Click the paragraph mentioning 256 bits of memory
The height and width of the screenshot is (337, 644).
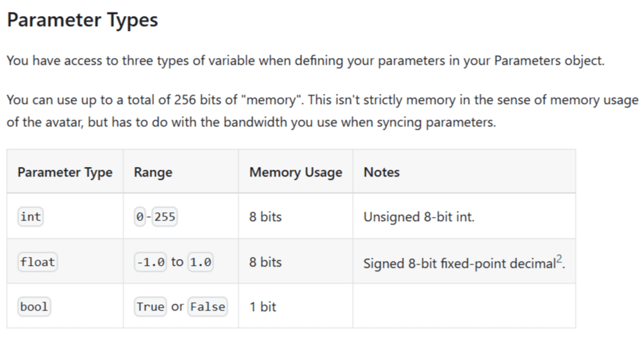point(322,111)
